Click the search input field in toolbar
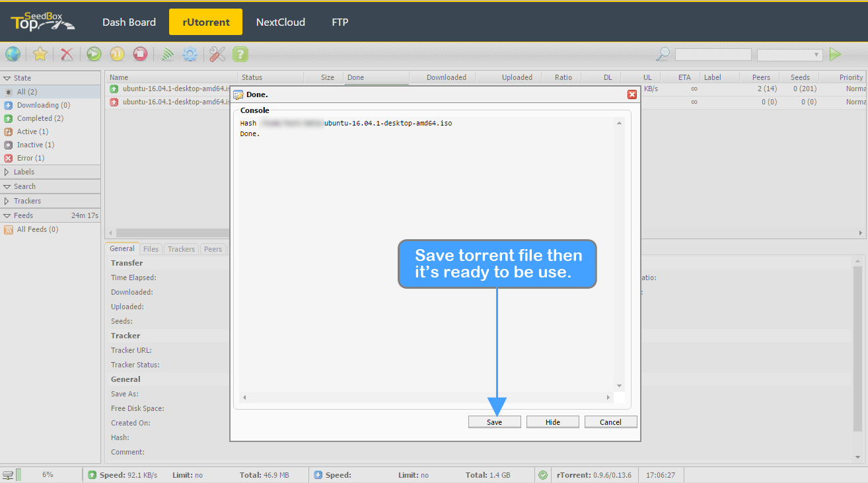This screenshot has width=868, height=483. point(713,55)
